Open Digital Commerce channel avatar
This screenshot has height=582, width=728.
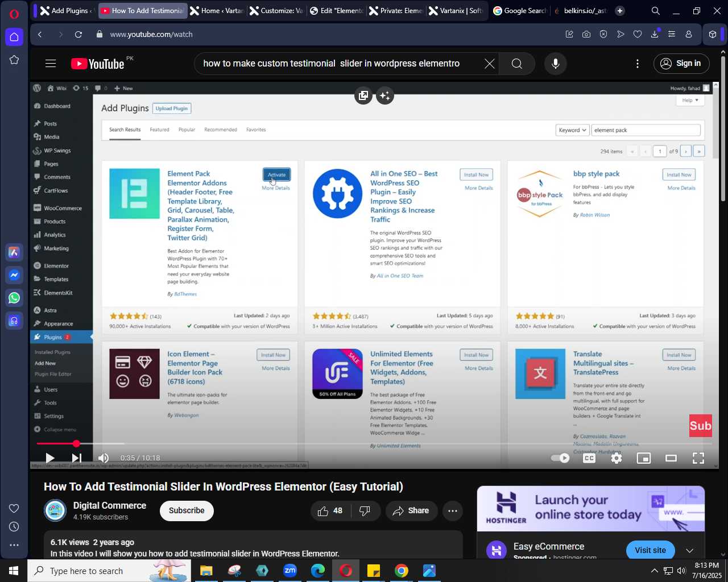pos(55,511)
